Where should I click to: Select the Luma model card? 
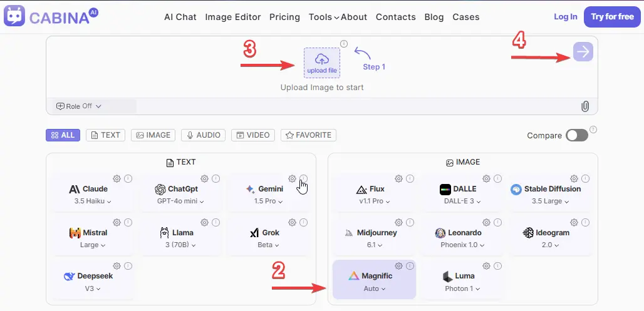pos(462,280)
